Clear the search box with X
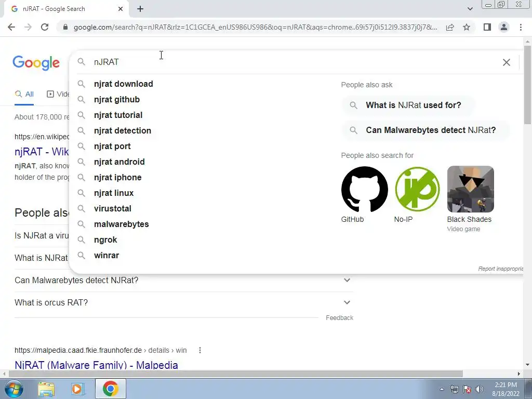 click(506, 62)
